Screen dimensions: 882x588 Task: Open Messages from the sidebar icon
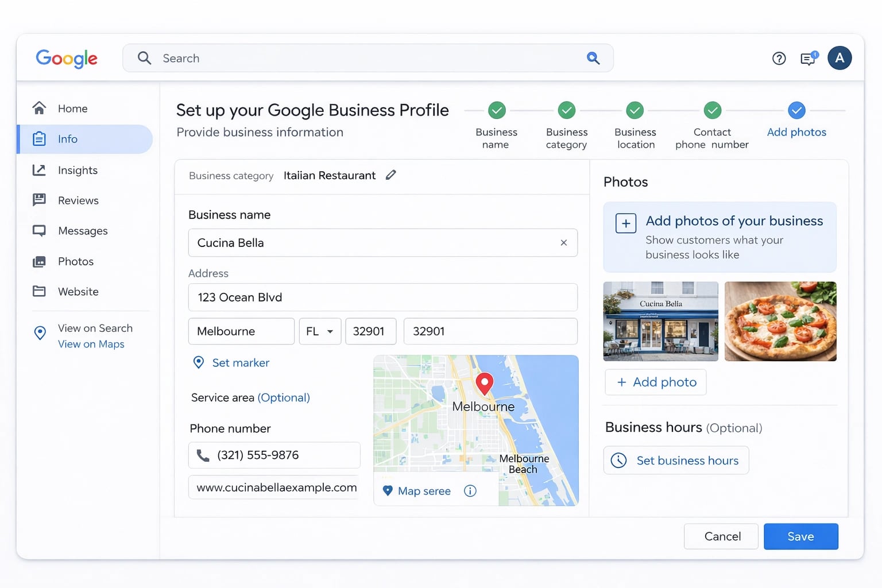pyautogui.click(x=39, y=230)
